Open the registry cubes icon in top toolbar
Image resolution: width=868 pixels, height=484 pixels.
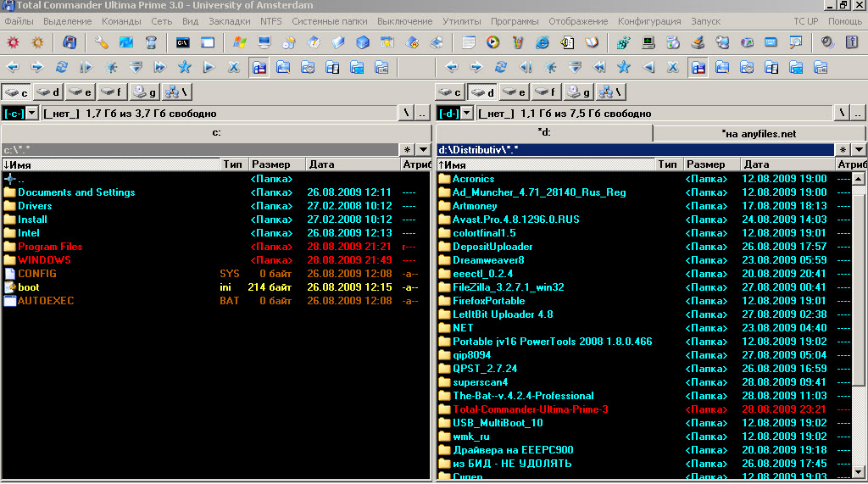point(624,42)
